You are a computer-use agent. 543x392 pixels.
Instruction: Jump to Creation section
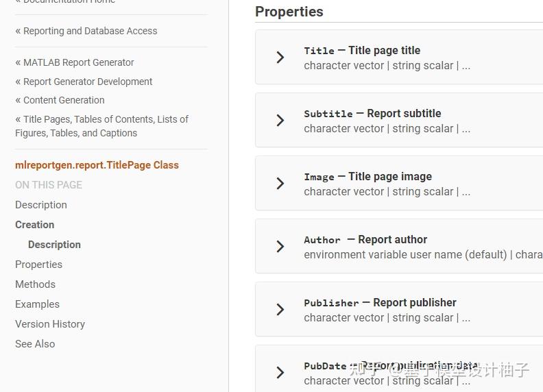35,225
